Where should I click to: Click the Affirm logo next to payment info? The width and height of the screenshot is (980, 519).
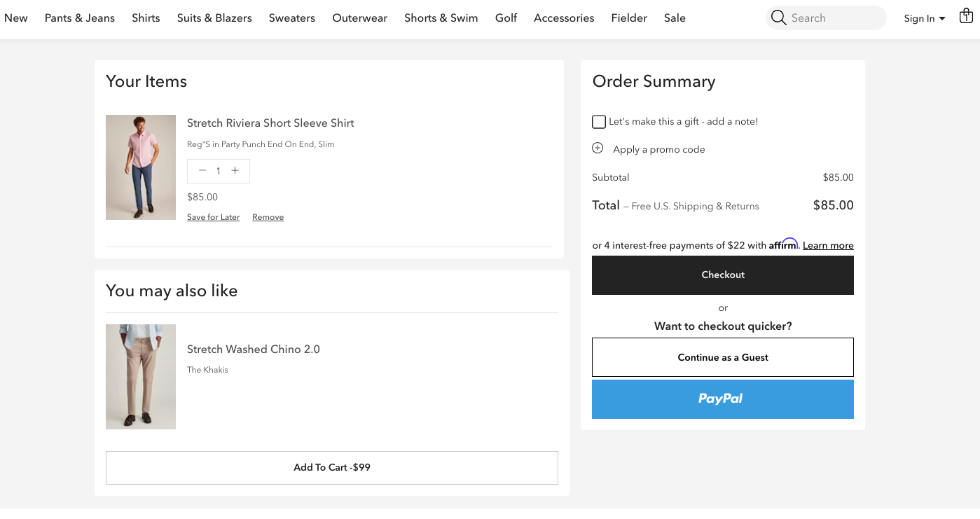click(x=783, y=244)
